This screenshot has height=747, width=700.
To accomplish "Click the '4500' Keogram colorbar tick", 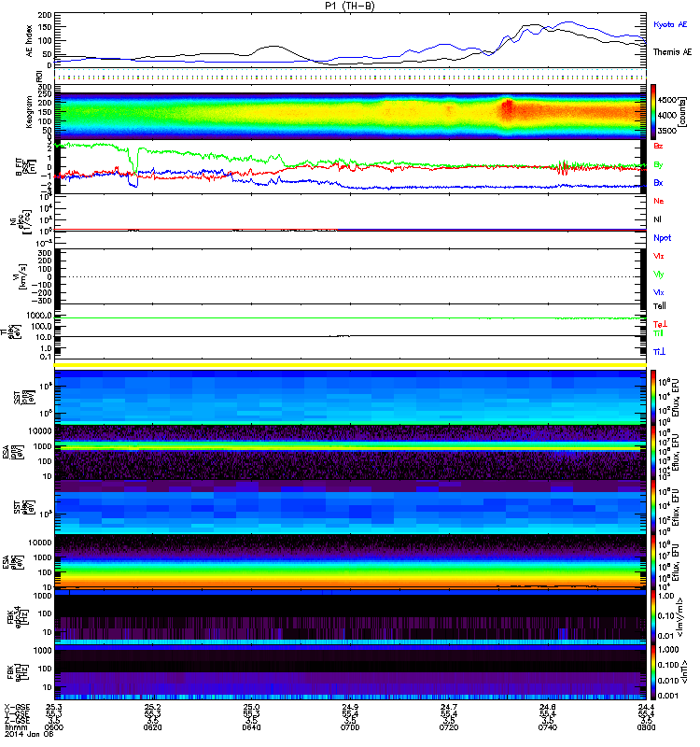I will coord(667,100).
